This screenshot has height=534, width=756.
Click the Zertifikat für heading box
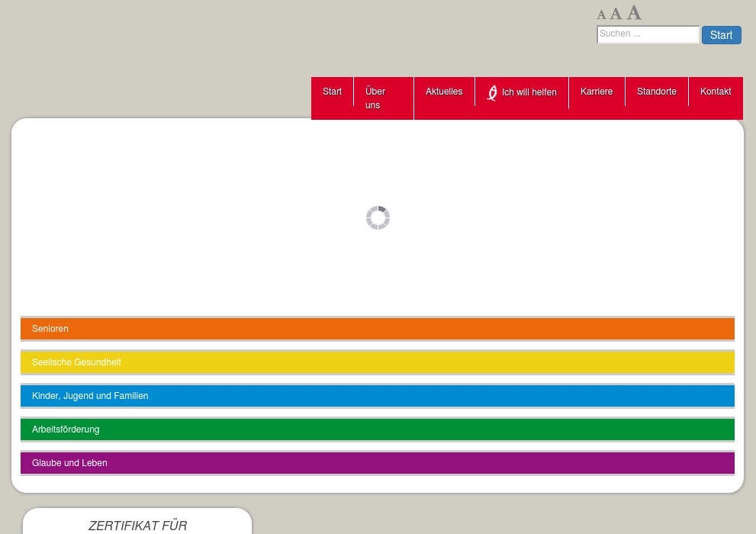137,525
